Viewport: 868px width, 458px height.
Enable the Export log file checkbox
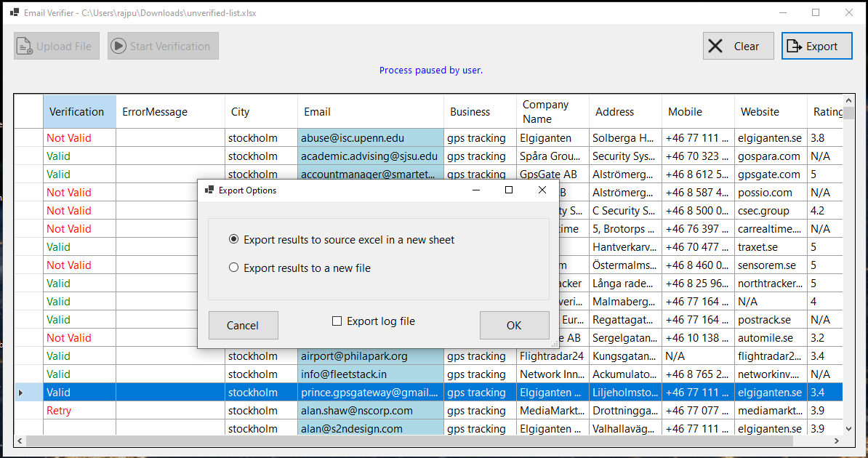click(x=337, y=321)
